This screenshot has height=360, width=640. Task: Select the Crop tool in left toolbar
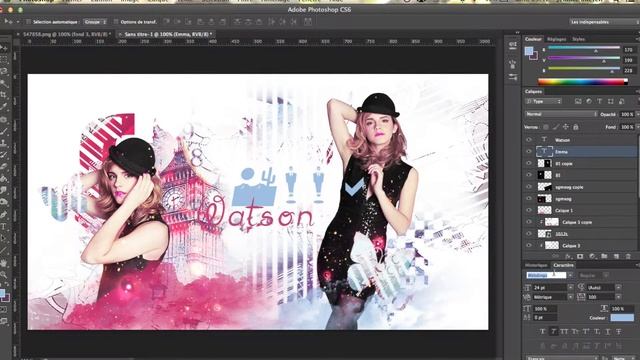[x=4, y=94]
